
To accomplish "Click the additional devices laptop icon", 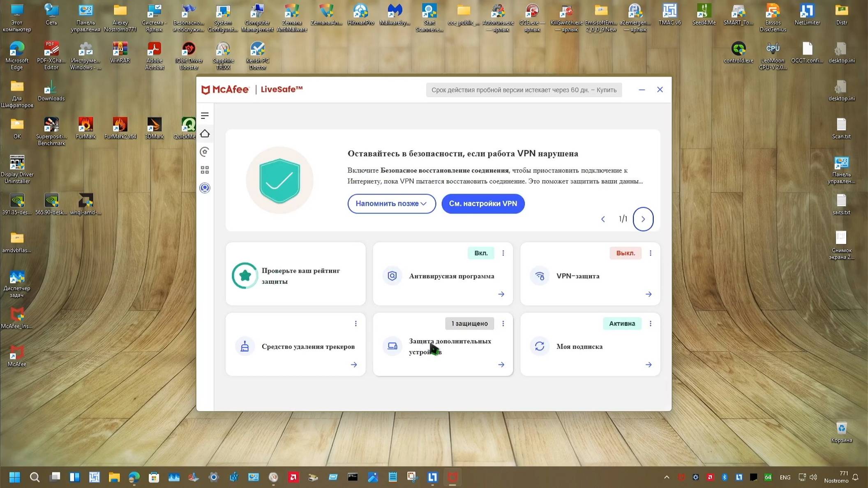I will tap(392, 346).
